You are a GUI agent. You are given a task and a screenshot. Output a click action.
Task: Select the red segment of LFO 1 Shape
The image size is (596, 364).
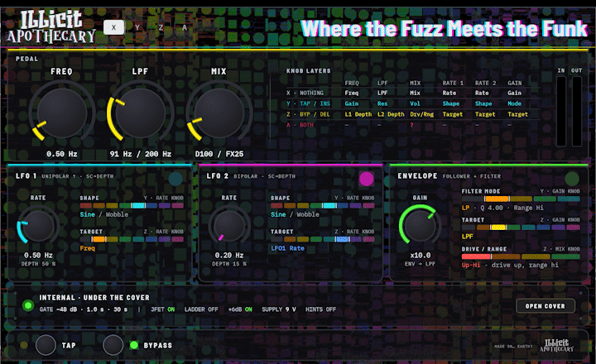[86, 205]
